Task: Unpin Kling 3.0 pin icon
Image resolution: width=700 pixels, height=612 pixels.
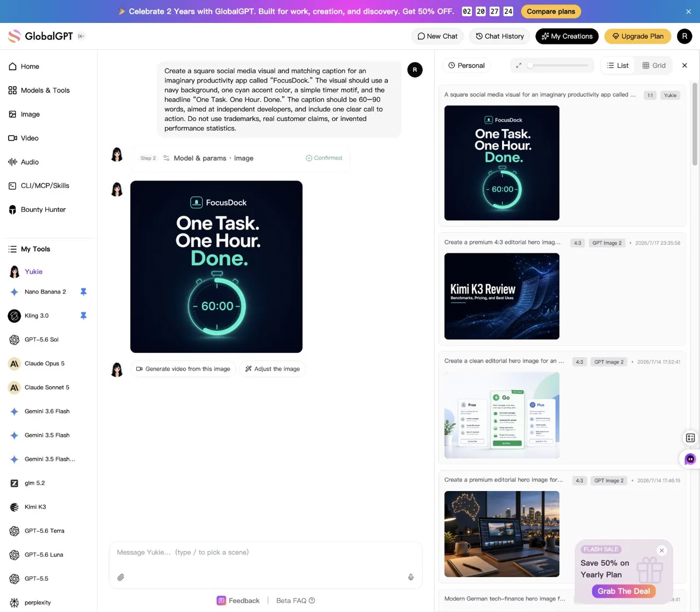Action: click(x=83, y=316)
